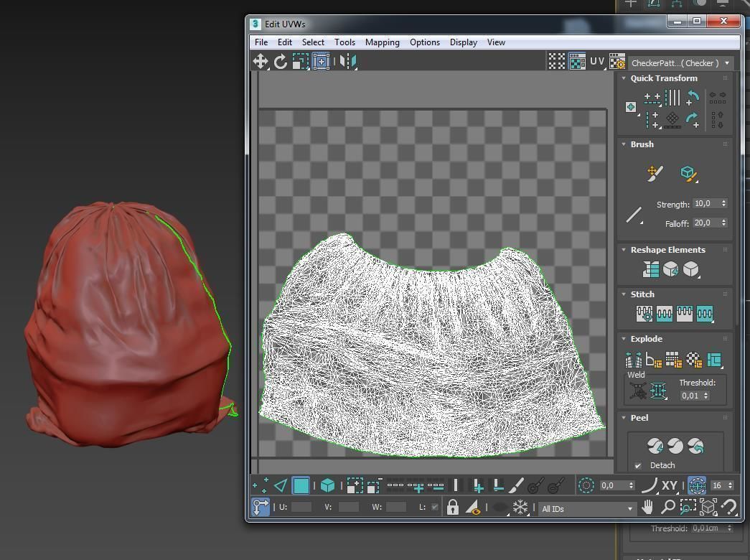Open the CheckerPattern texture dropdown
This screenshot has height=560, width=750.
[680, 62]
